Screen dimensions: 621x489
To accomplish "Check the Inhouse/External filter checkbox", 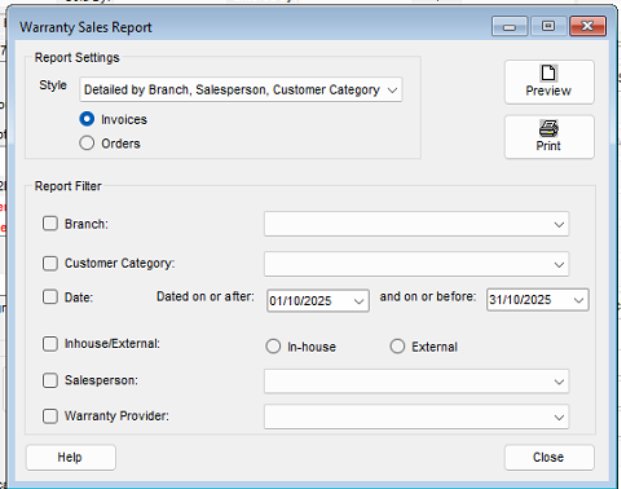I will 50,344.
